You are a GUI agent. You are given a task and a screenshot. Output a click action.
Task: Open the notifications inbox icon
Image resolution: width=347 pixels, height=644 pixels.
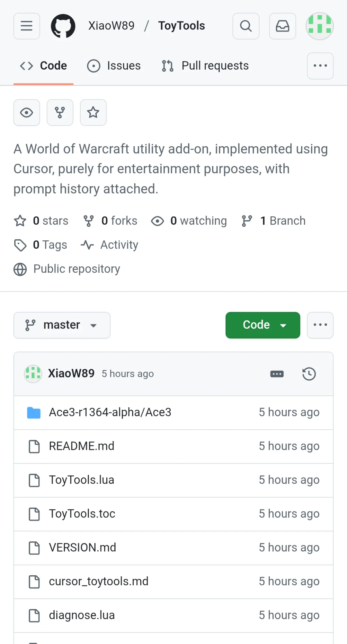pos(282,26)
